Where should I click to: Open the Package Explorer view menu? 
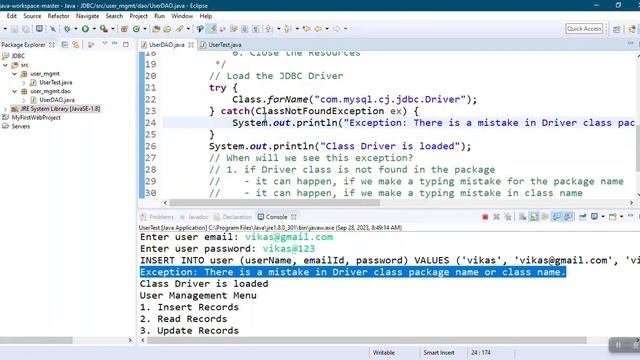(104, 43)
